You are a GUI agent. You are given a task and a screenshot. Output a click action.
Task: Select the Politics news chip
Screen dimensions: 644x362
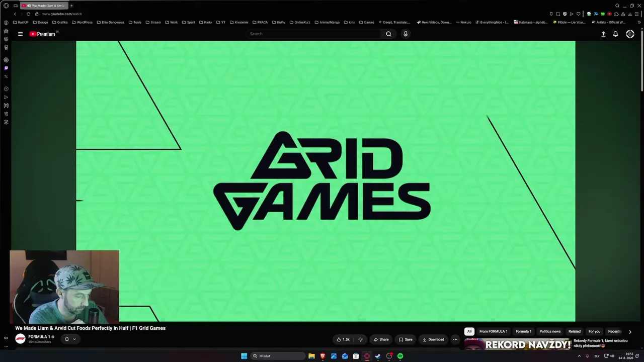[550, 332]
